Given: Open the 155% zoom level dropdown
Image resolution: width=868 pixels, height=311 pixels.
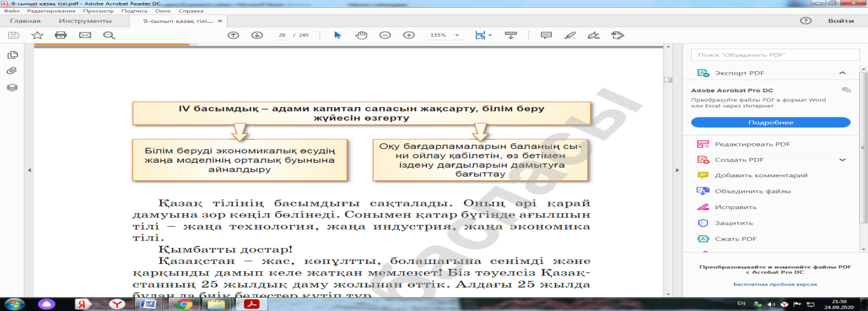Looking at the screenshot, I should (444, 35).
